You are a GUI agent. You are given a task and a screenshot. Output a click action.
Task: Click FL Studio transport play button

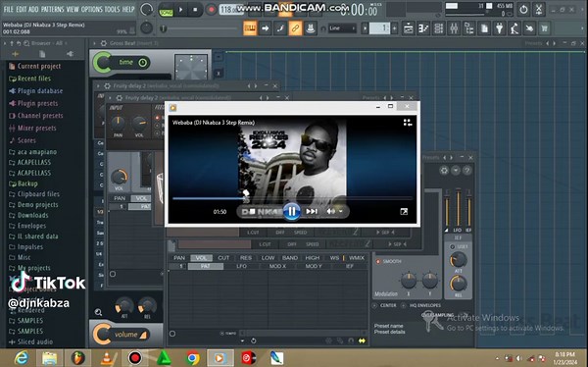180,10
